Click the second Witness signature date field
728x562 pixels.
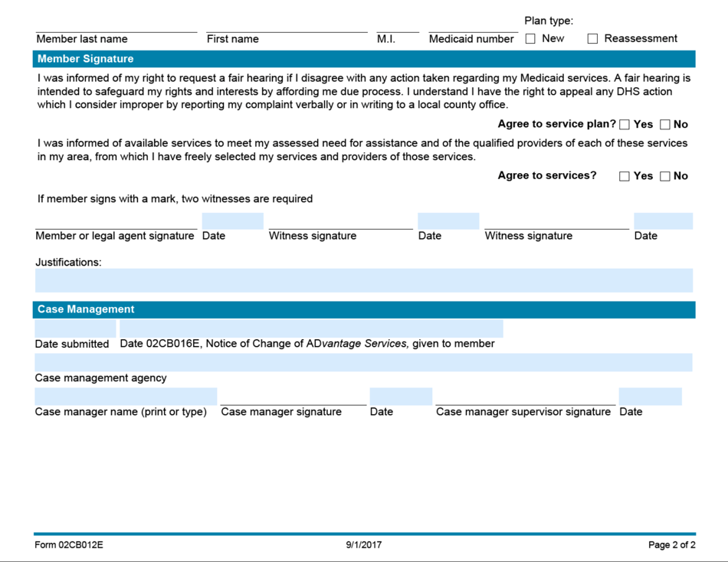[x=662, y=221]
